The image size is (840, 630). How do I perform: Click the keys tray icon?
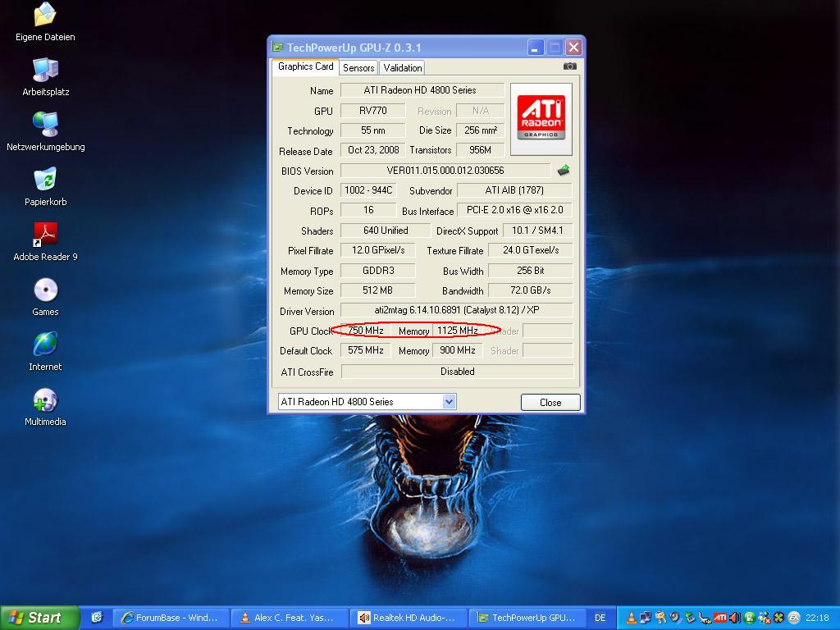click(660, 618)
